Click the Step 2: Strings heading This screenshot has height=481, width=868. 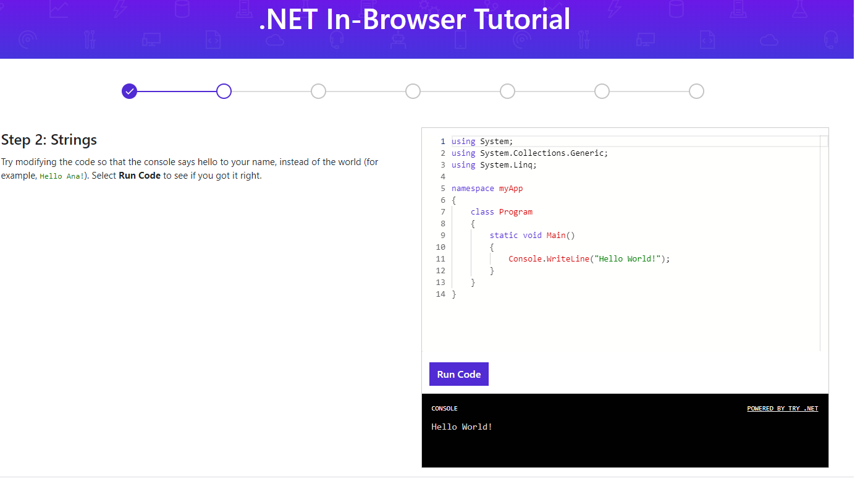pos(49,140)
